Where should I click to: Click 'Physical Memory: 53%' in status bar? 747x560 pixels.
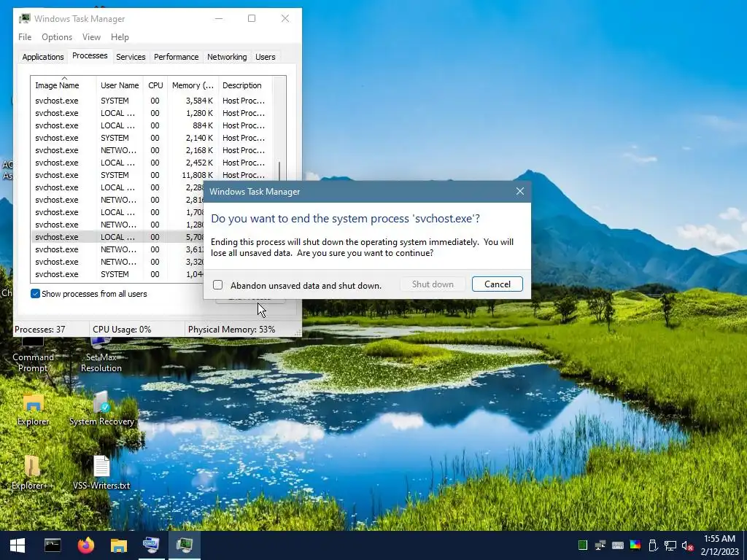(231, 330)
